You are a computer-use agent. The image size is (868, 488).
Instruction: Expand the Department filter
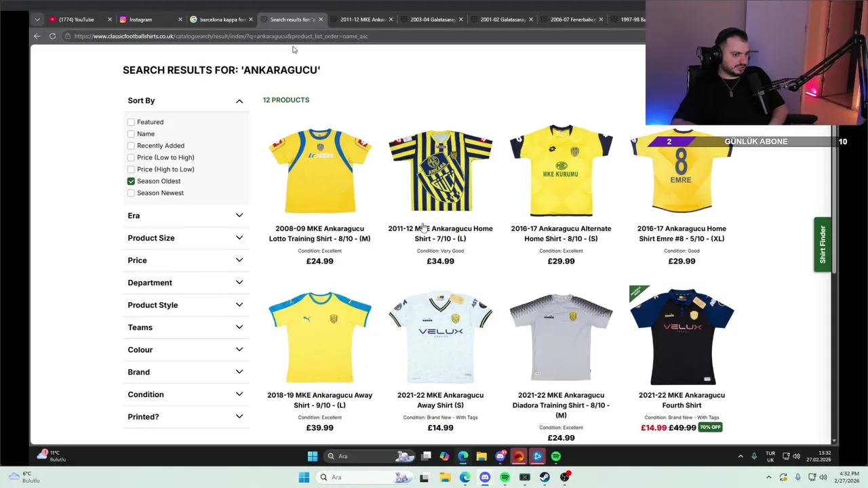coord(185,283)
